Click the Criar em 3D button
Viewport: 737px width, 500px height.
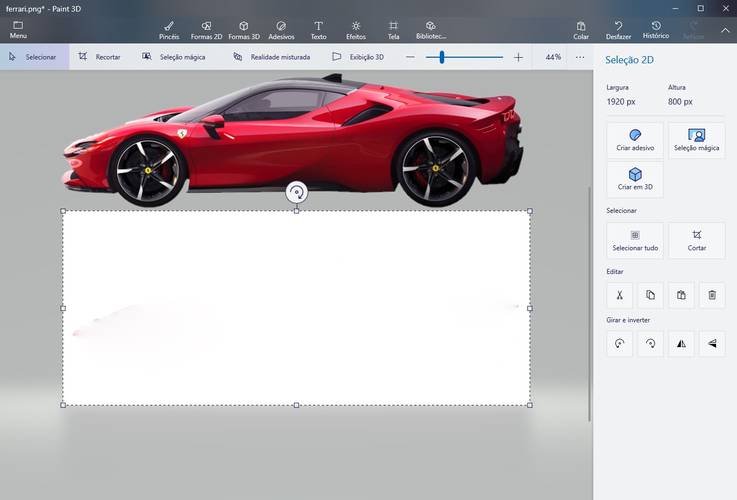[635, 180]
